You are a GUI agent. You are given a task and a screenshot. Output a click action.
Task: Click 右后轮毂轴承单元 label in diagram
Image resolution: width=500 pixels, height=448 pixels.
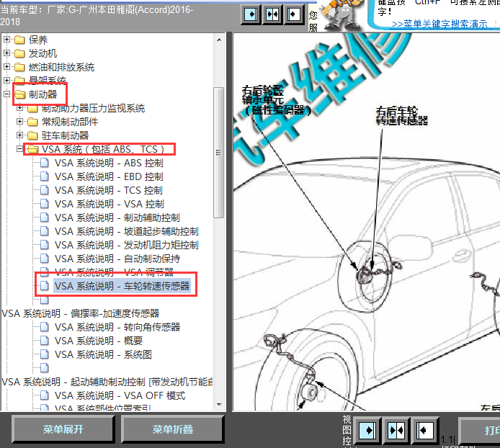[277, 100]
